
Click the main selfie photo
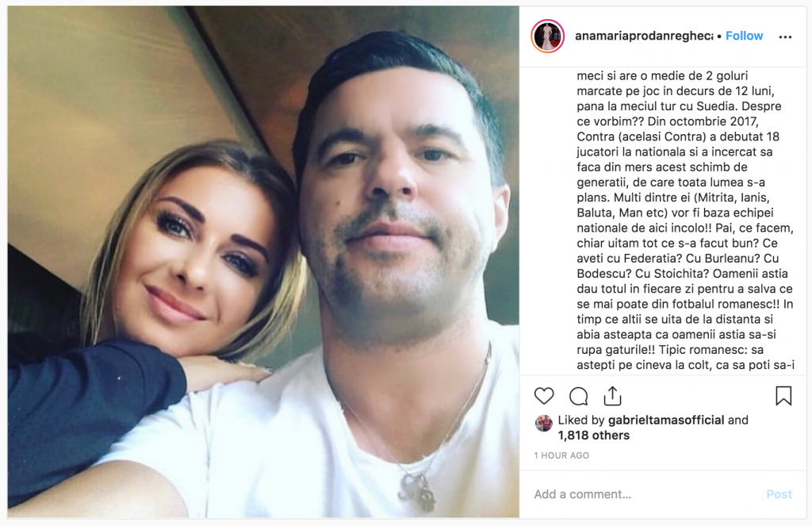coord(263,262)
